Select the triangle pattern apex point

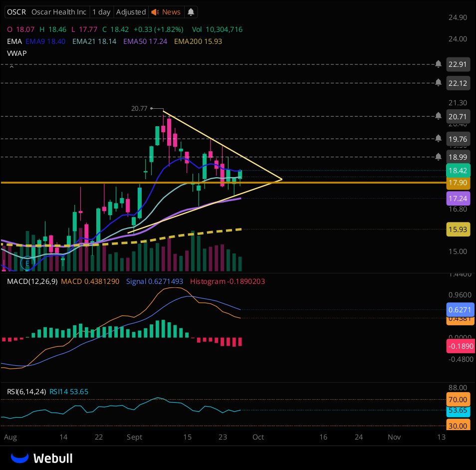point(282,180)
